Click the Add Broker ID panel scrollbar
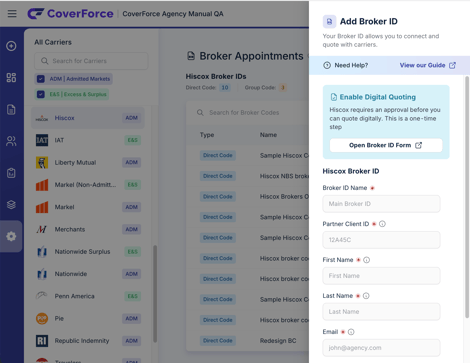The width and height of the screenshot is (470, 363). point(467,197)
